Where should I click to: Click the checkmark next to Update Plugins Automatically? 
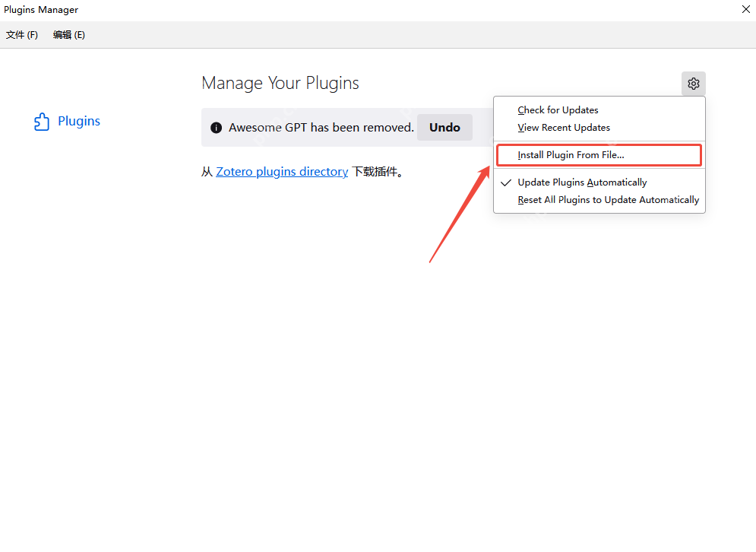pos(506,182)
